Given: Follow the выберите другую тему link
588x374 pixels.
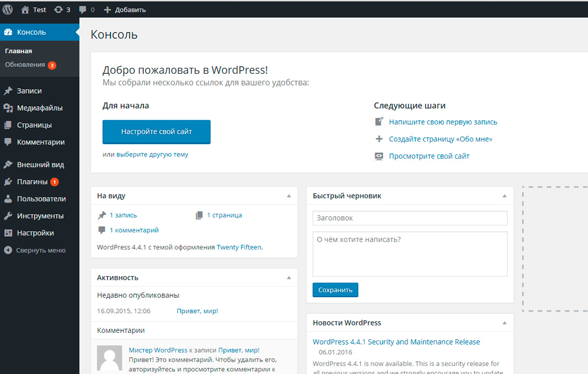Looking at the screenshot, I should (x=152, y=154).
